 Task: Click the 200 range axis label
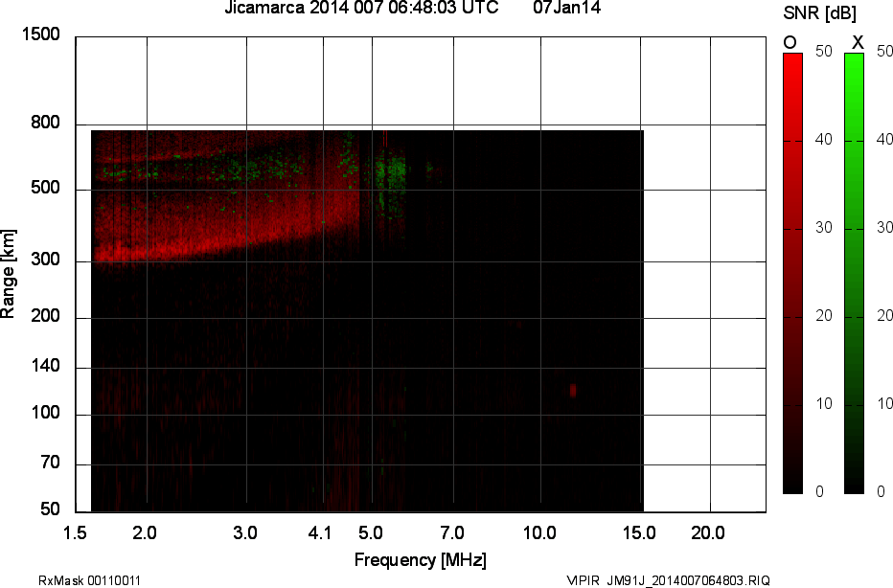(x=45, y=316)
